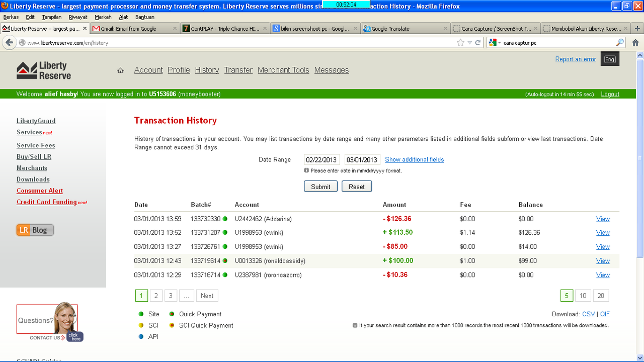The image size is (644, 362).
Task: Go to page 3 of results
Action: click(171, 296)
